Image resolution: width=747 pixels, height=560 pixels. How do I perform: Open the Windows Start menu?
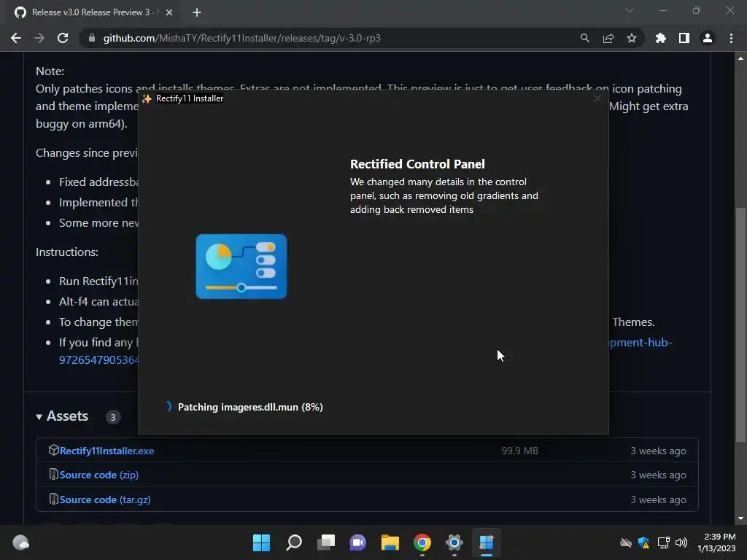tap(261, 542)
